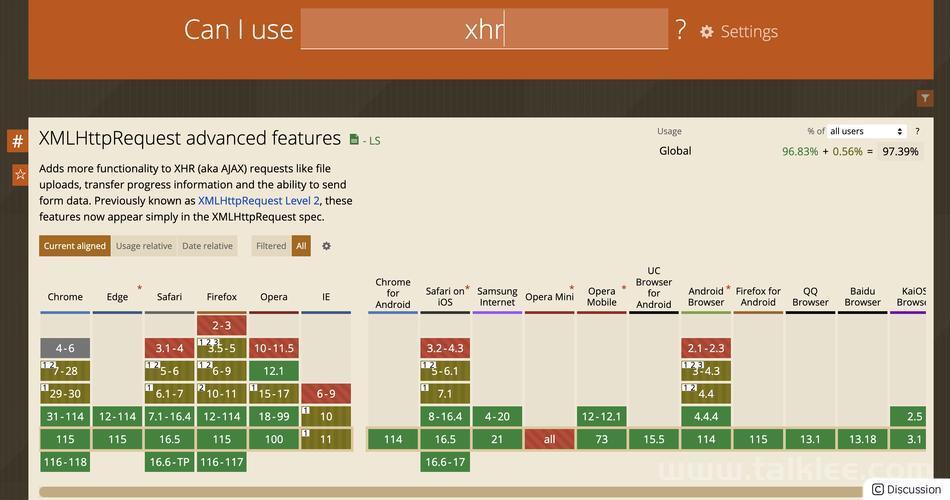Image resolution: width=950 pixels, height=500 pixels.
Task: Toggle Filtered browser view
Action: 271,246
